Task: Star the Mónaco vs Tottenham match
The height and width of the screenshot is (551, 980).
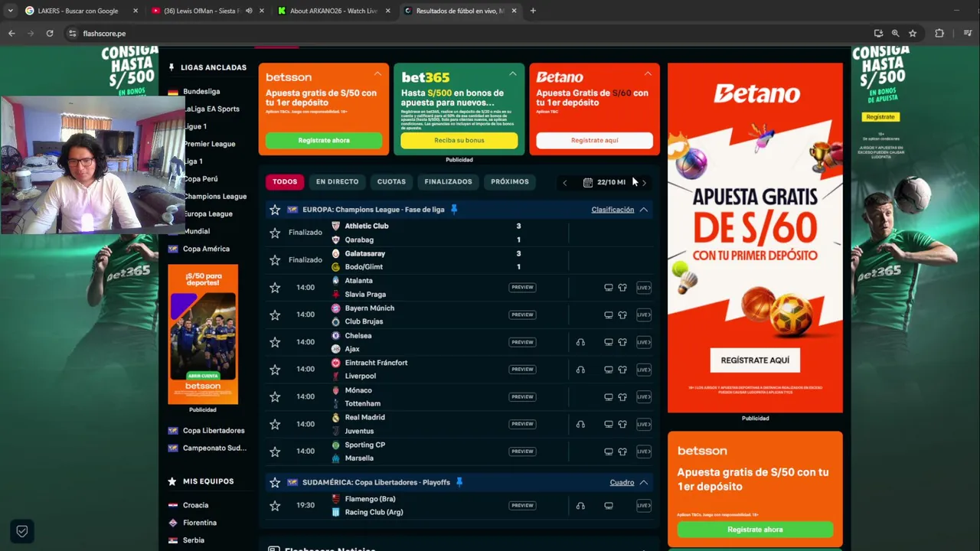Action: pyautogui.click(x=275, y=396)
